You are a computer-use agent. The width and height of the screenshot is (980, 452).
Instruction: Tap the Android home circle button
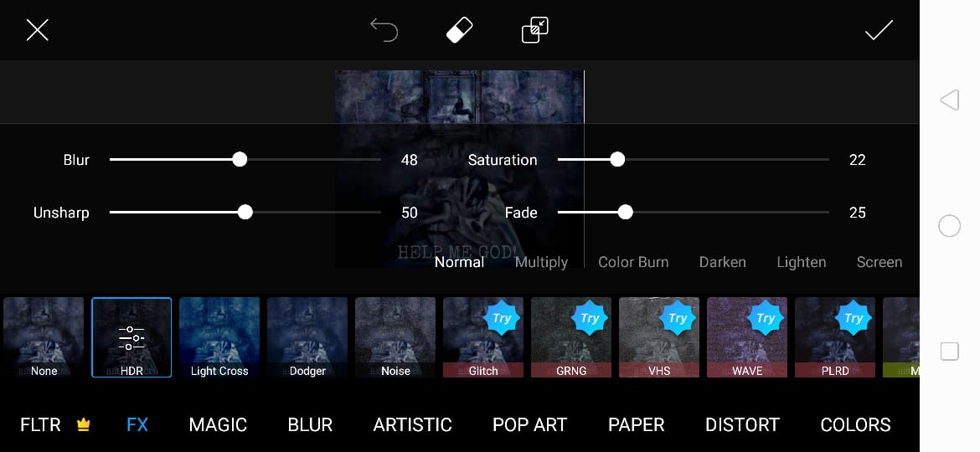pyautogui.click(x=949, y=226)
